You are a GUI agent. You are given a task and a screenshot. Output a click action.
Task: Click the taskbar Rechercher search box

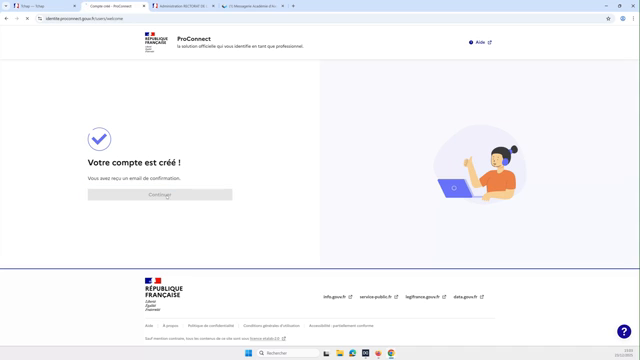click(x=288, y=353)
